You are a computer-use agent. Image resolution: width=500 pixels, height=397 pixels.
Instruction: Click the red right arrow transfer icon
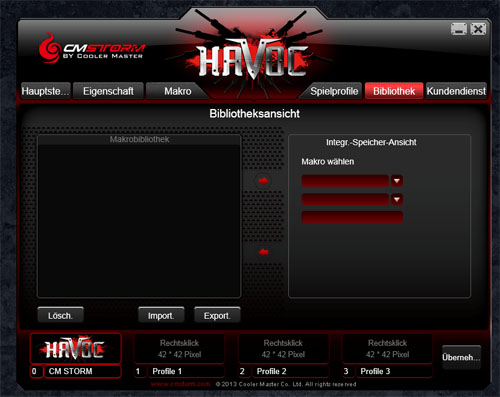263,181
